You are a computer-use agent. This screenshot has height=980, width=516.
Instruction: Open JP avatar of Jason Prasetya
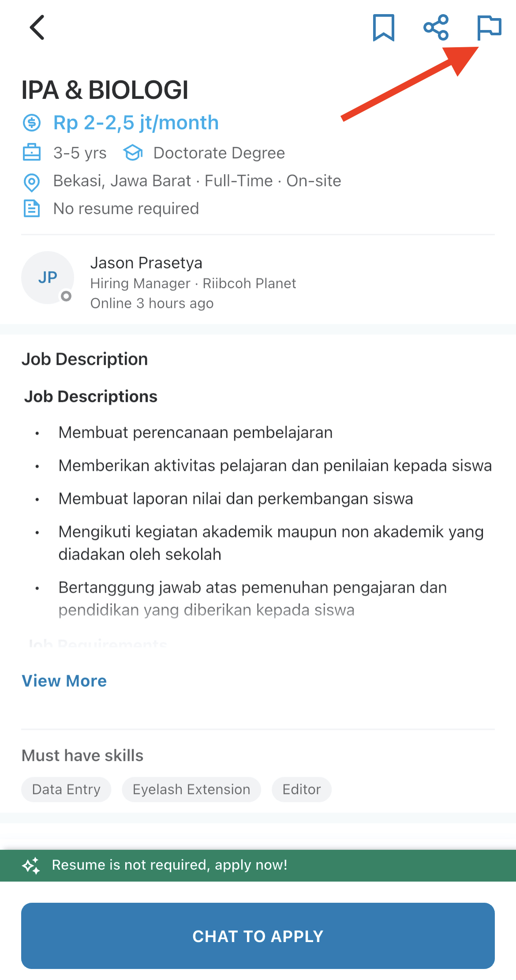click(x=48, y=278)
